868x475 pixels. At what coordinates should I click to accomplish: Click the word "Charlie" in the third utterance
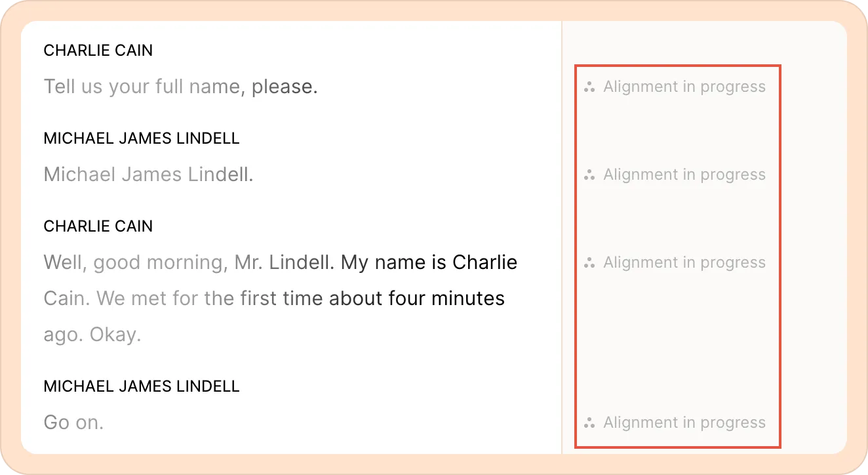pos(485,262)
